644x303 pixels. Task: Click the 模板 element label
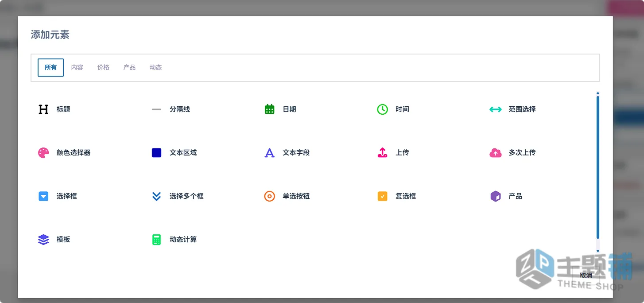[x=63, y=240]
